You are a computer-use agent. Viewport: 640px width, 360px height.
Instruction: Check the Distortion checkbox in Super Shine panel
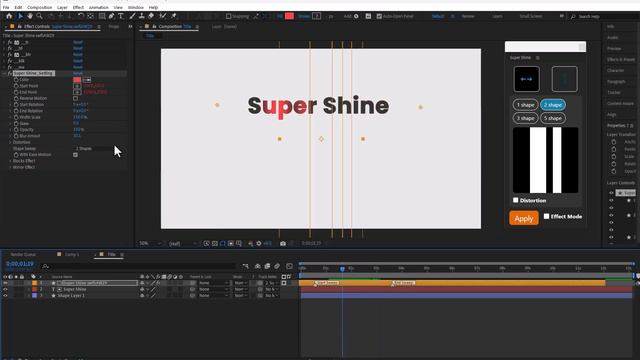(516, 200)
